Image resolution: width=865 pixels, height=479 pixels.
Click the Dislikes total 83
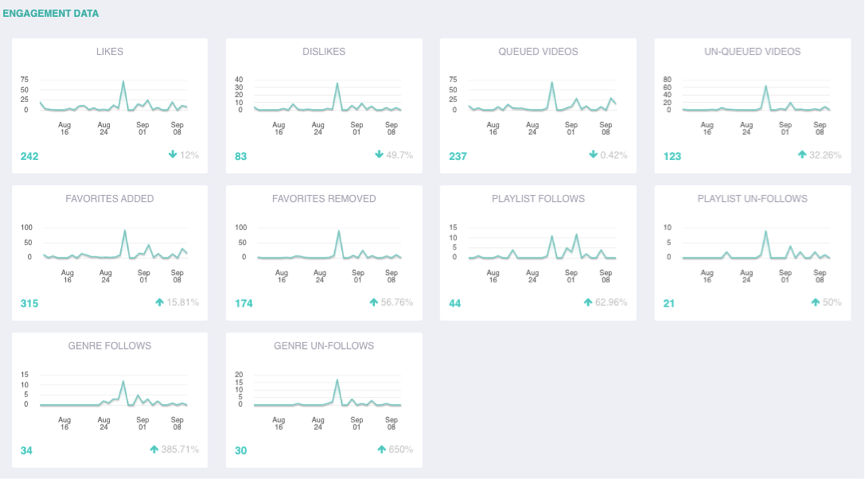pyautogui.click(x=241, y=156)
